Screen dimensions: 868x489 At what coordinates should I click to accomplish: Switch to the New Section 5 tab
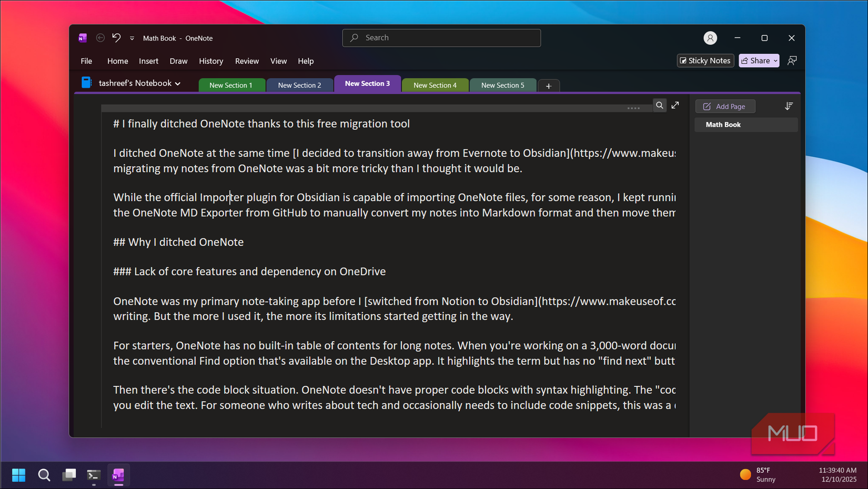[502, 85]
